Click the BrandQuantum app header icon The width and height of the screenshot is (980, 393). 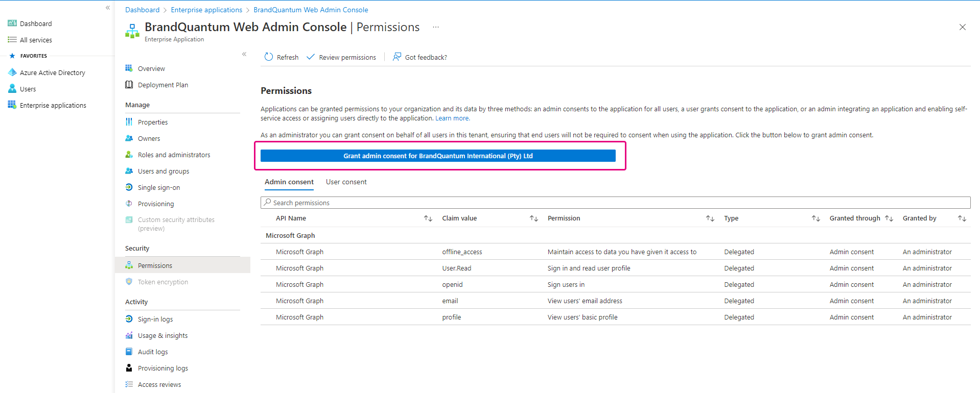click(x=132, y=31)
